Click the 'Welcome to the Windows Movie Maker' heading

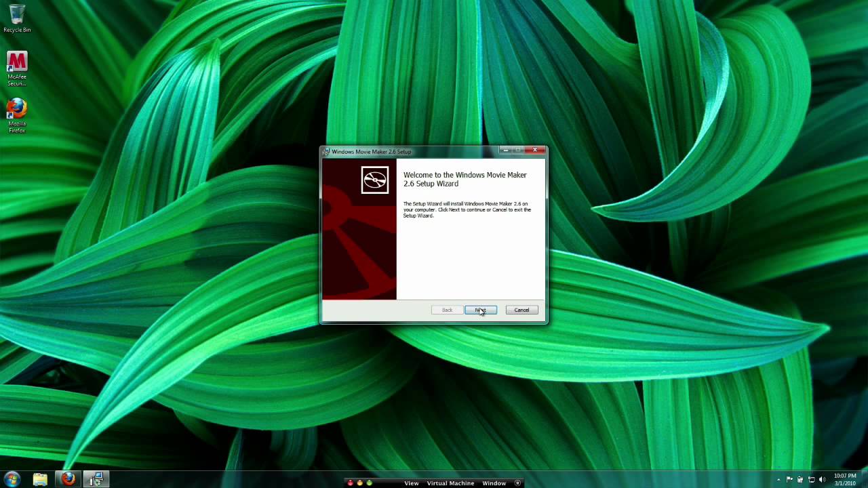[465, 179]
